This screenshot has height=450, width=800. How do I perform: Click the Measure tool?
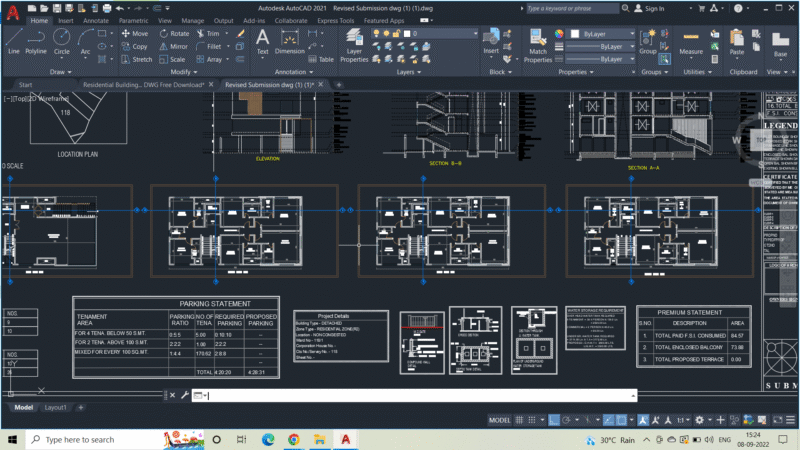pyautogui.click(x=691, y=43)
